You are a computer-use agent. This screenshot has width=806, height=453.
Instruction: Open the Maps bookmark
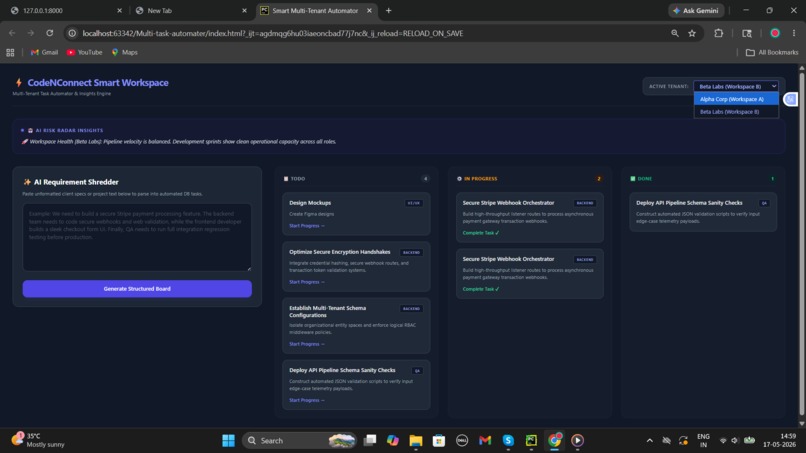[124, 52]
